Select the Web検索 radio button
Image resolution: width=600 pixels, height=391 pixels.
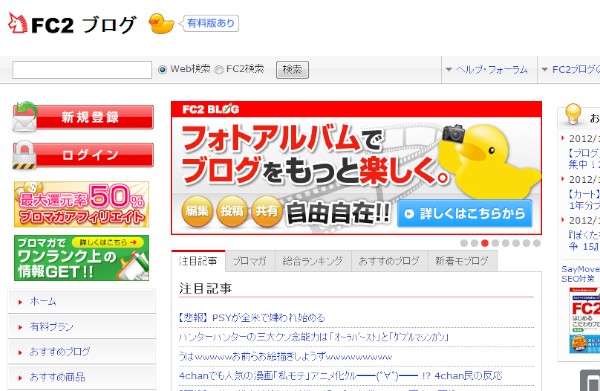click(x=162, y=70)
